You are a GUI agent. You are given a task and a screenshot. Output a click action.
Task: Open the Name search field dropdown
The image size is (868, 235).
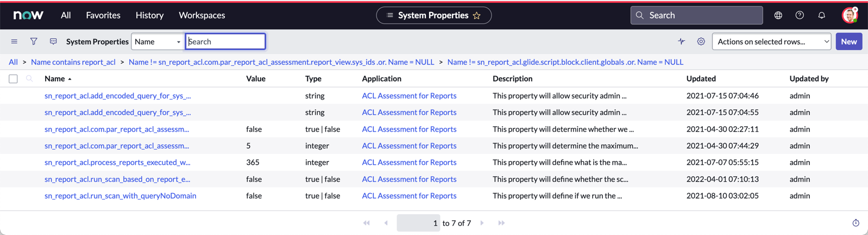[x=158, y=41]
